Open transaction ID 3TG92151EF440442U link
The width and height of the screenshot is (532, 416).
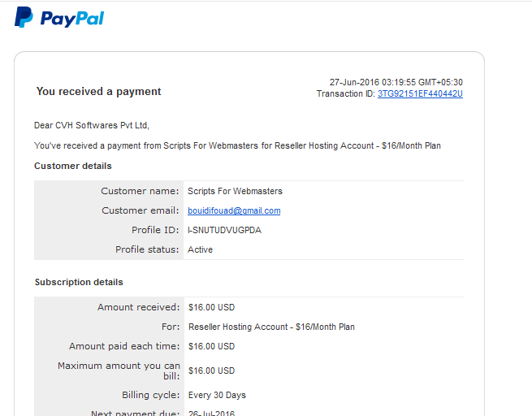coord(420,93)
